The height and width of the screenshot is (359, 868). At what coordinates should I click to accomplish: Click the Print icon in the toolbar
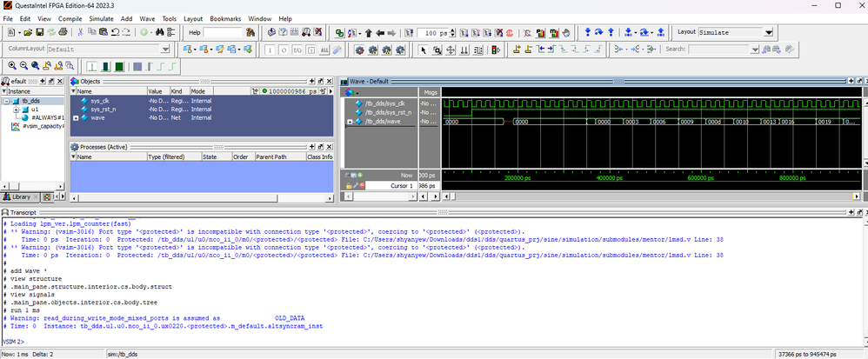64,32
